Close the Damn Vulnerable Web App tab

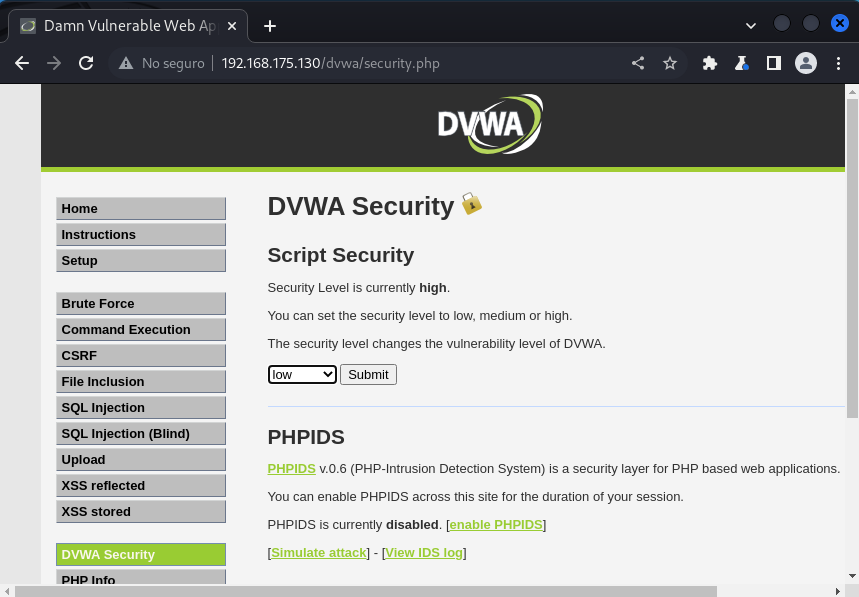(232, 26)
